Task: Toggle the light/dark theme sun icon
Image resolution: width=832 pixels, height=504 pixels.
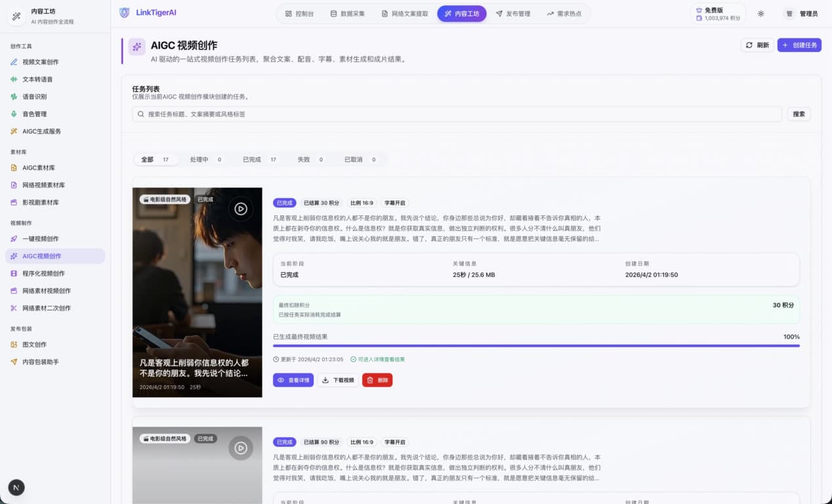Action: [x=760, y=14]
